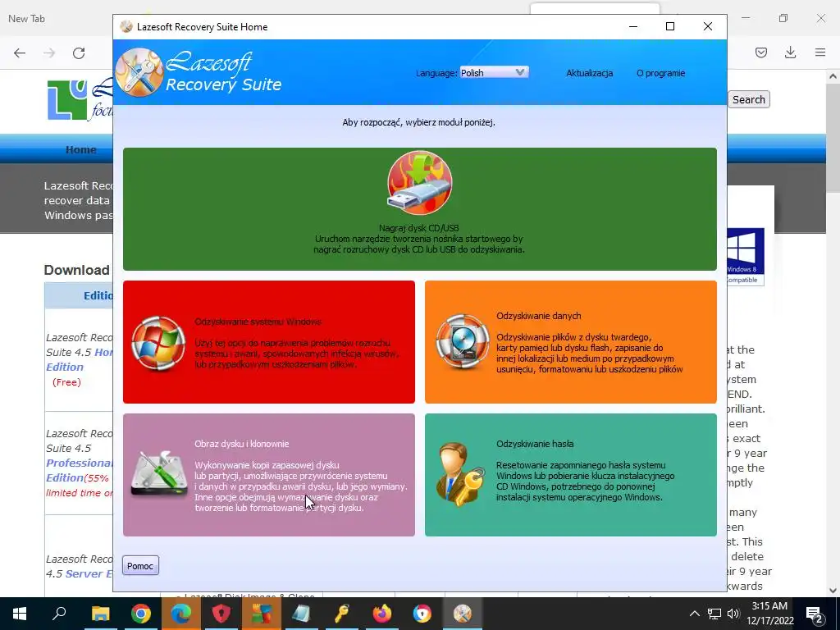Open Microsoft Edge from the taskbar
840x630 pixels.
click(x=181, y=614)
